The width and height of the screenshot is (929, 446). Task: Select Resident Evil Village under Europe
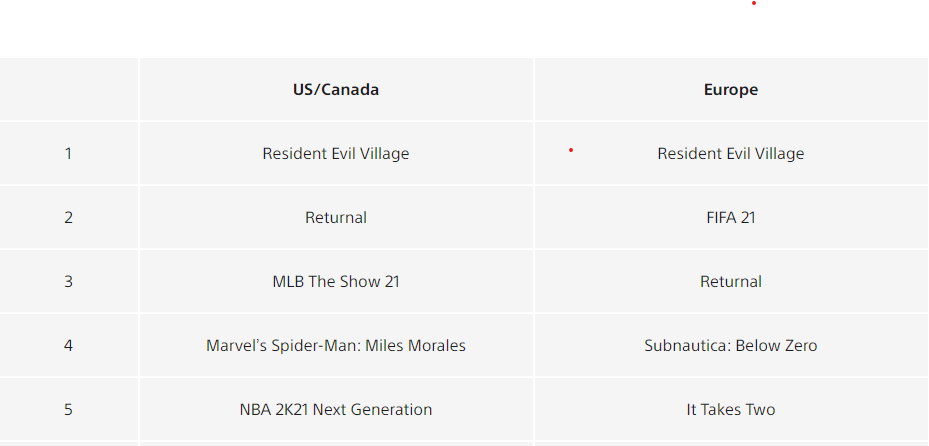(731, 153)
